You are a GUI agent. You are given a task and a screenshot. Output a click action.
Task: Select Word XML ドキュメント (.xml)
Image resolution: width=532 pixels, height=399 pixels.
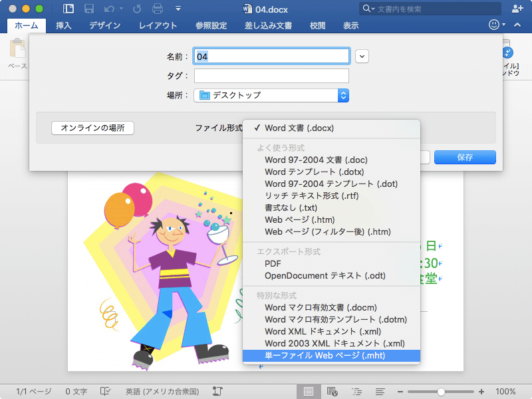pyautogui.click(x=331, y=331)
